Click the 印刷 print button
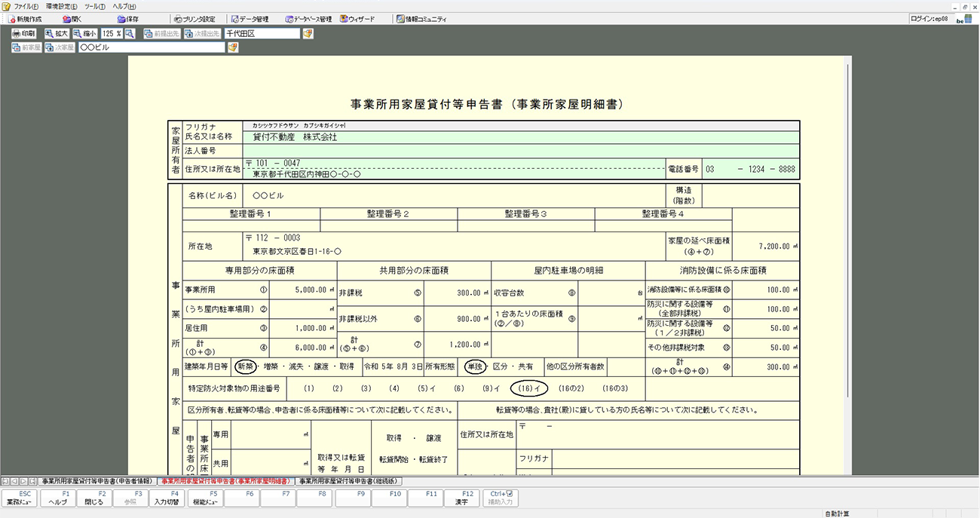 (x=24, y=34)
